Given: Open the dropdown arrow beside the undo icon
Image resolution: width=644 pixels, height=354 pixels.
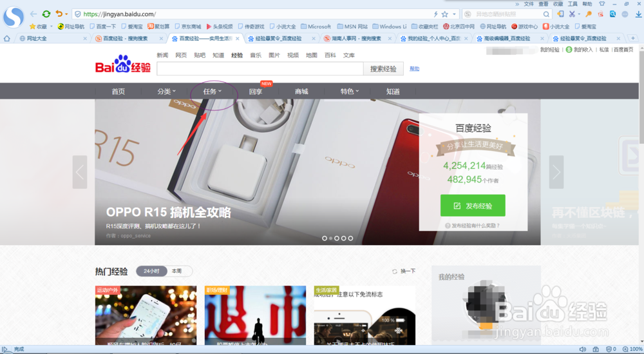Looking at the screenshot, I should coord(66,14).
